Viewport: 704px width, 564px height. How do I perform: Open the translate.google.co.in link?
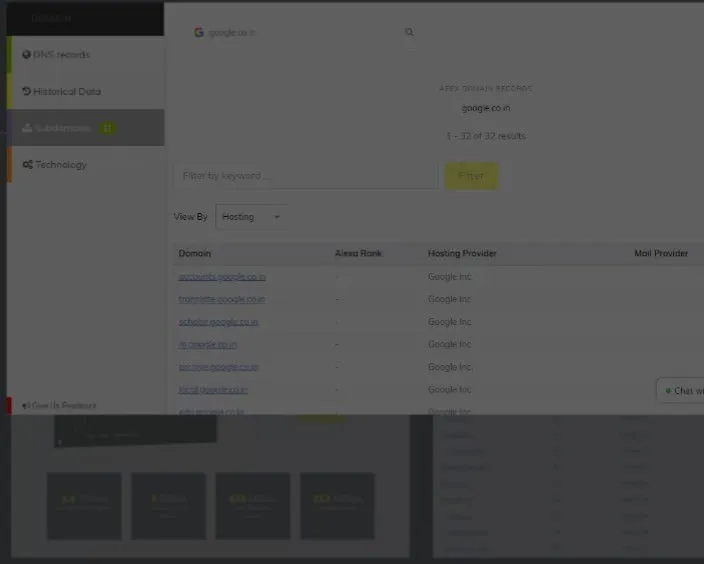point(221,299)
